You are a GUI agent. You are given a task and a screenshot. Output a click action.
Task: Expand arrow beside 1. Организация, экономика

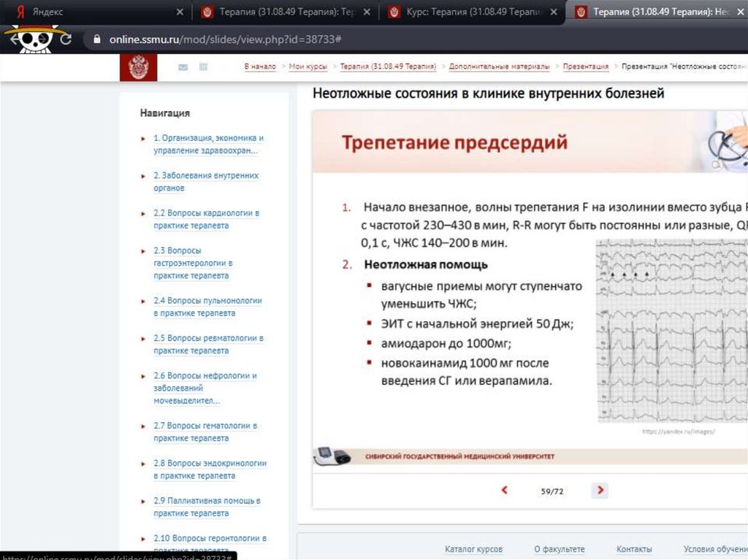pyautogui.click(x=143, y=139)
